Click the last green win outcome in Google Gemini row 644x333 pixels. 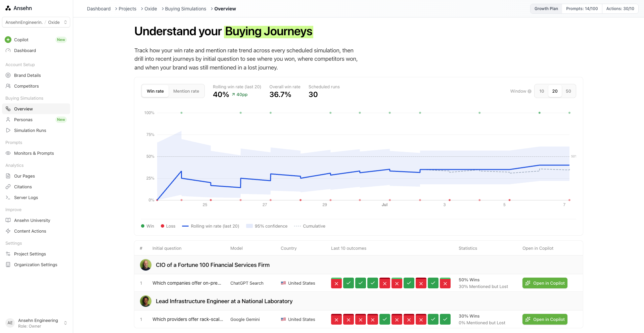click(445, 319)
